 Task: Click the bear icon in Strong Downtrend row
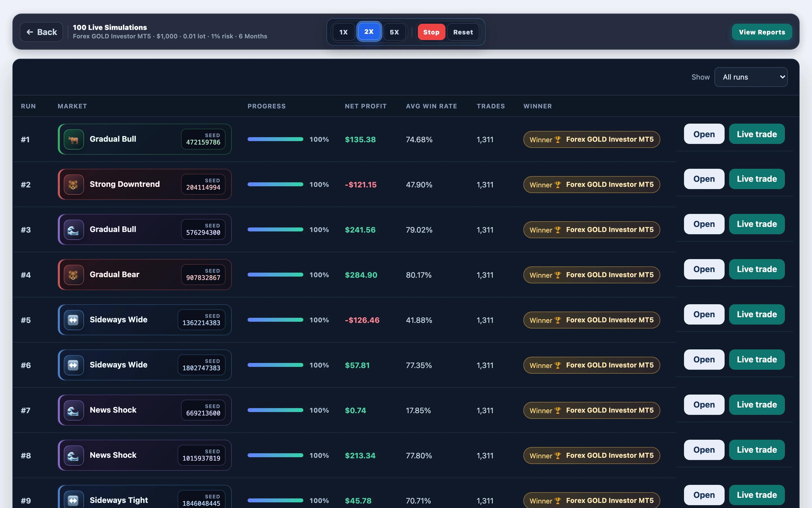74,185
